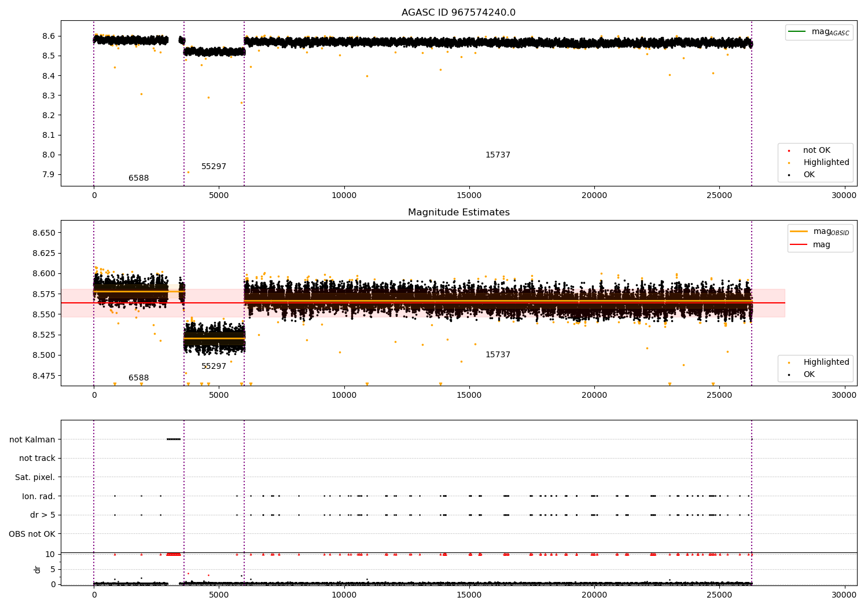The width and height of the screenshot is (868, 608).
Task: Click "Highlighted" in the Magnitude Estimates legend
Action: tap(826, 362)
